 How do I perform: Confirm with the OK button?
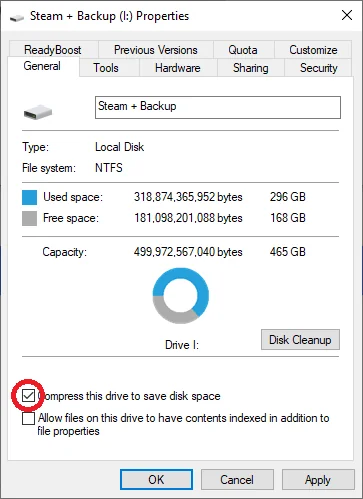[x=156, y=480]
